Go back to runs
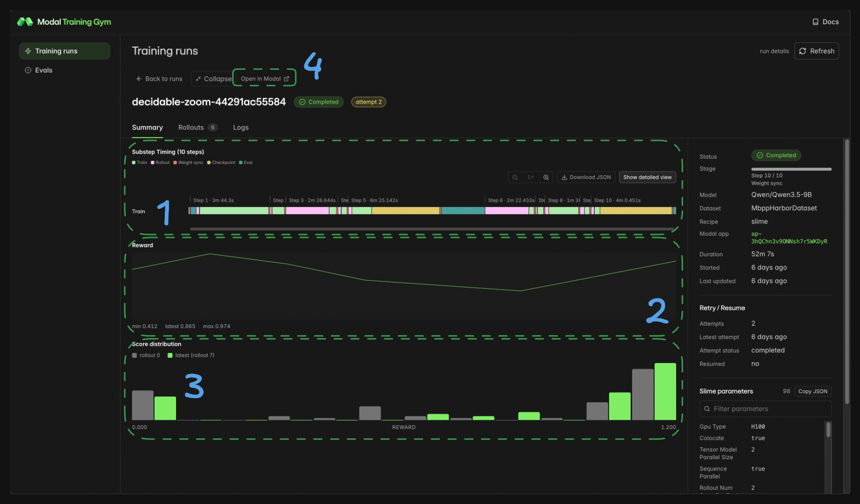This screenshot has height=504, width=860. point(159,79)
